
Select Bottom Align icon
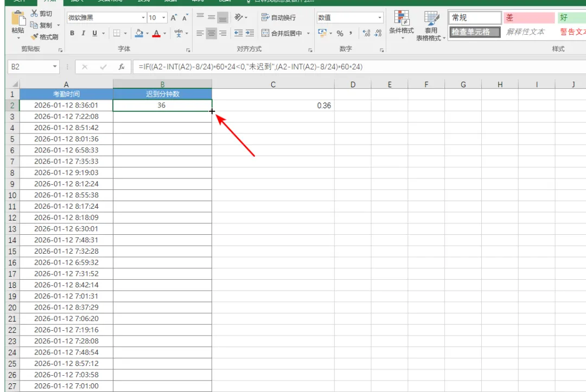(x=223, y=17)
